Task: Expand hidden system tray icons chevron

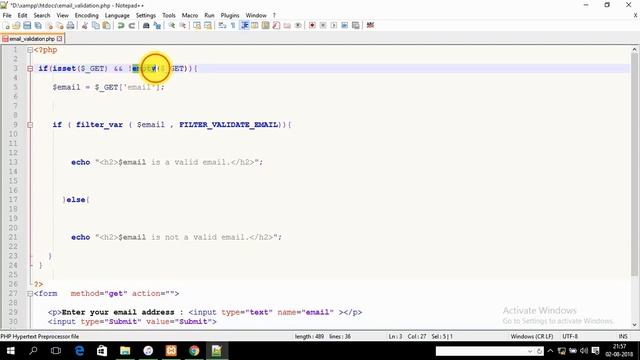Action: [x=550, y=351]
